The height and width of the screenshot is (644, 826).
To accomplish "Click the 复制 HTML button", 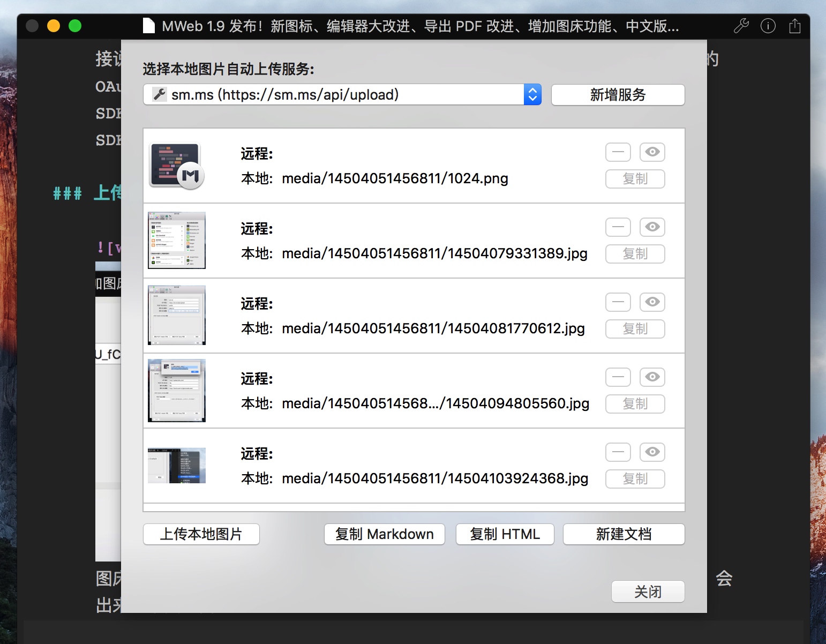I will click(x=505, y=534).
